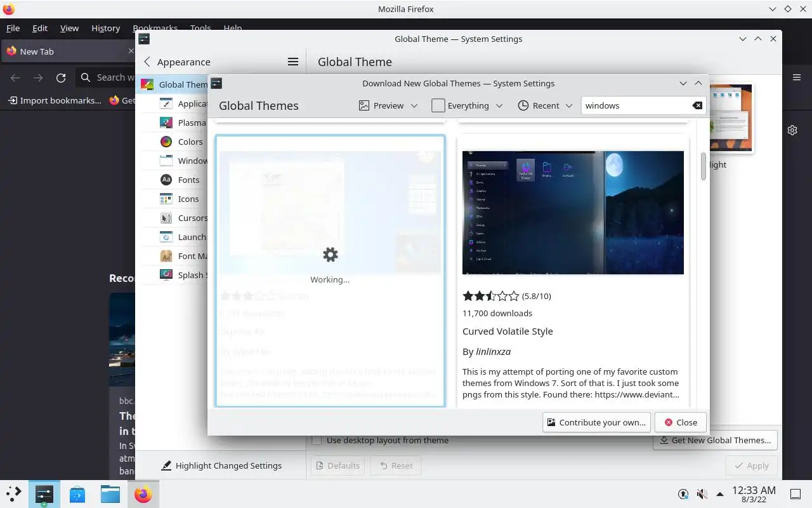Open the Firefox History menu
Image resolution: width=812 pixels, height=508 pixels.
pos(105,28)
